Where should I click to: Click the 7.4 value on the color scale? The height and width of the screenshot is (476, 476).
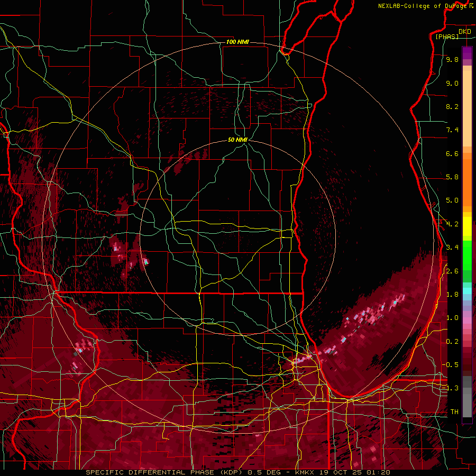click(x=452, y=130)
